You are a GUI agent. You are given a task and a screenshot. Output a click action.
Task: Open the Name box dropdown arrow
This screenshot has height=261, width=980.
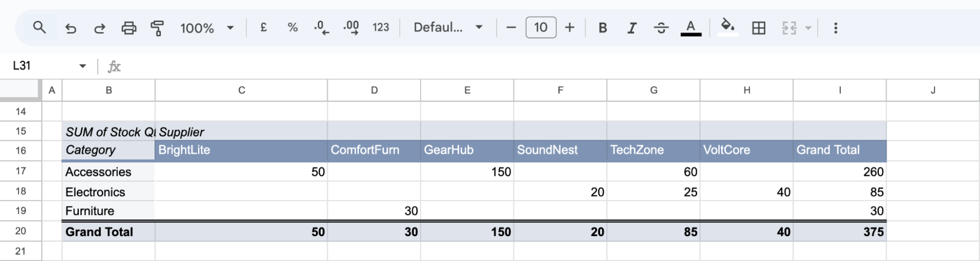(x=82, y=66)
